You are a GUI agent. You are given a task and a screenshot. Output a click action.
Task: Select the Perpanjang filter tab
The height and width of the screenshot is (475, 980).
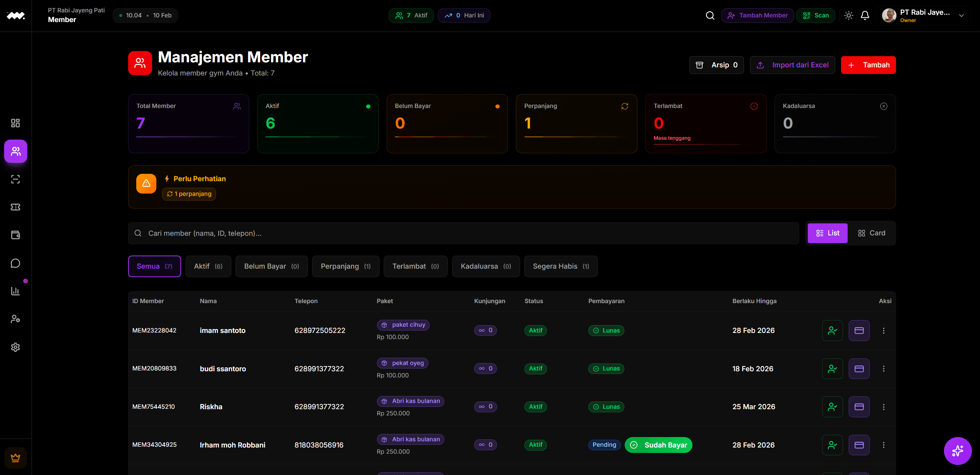(345, 266)
